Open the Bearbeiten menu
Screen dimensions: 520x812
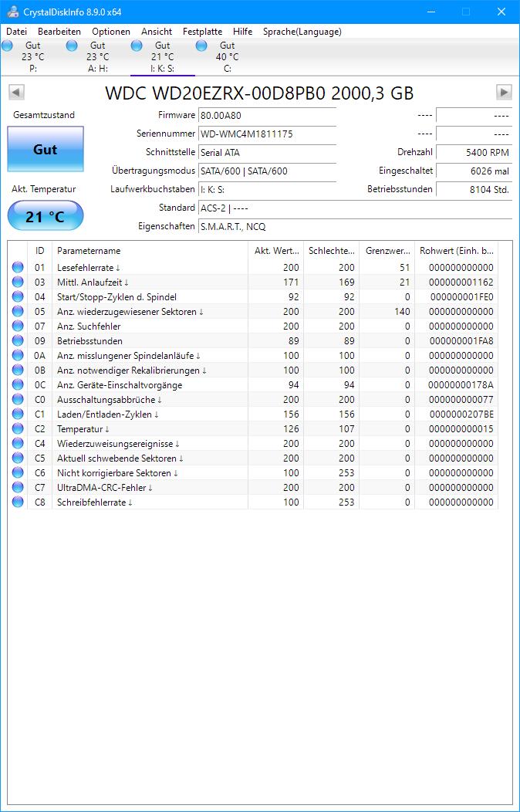[x=59, y=32]
